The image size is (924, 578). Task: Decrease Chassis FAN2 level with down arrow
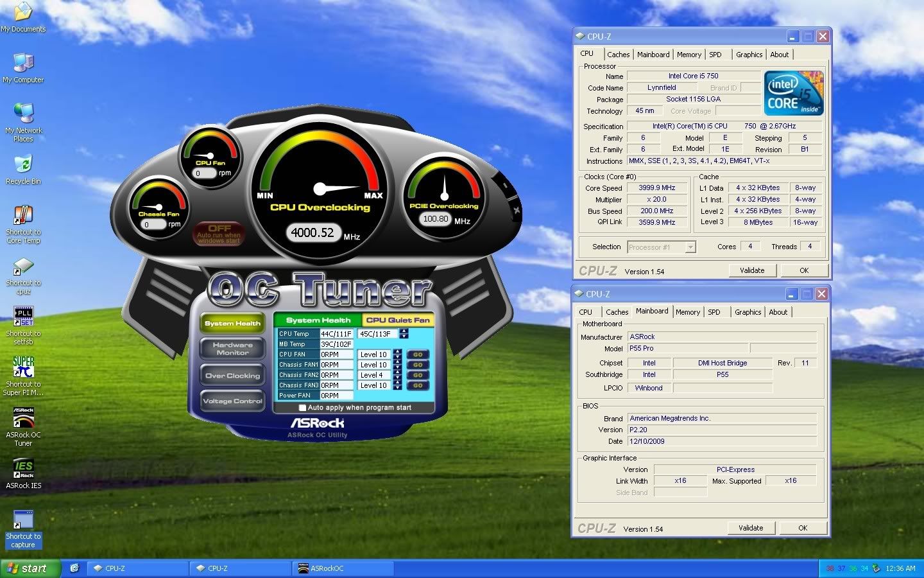tap(398, 378)
